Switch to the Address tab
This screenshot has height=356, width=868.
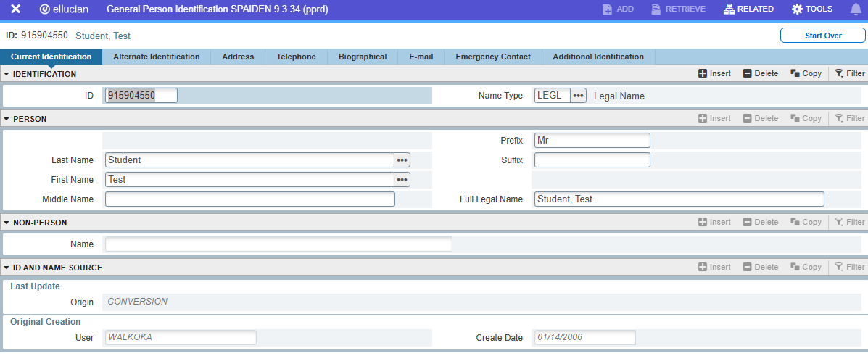238,57
